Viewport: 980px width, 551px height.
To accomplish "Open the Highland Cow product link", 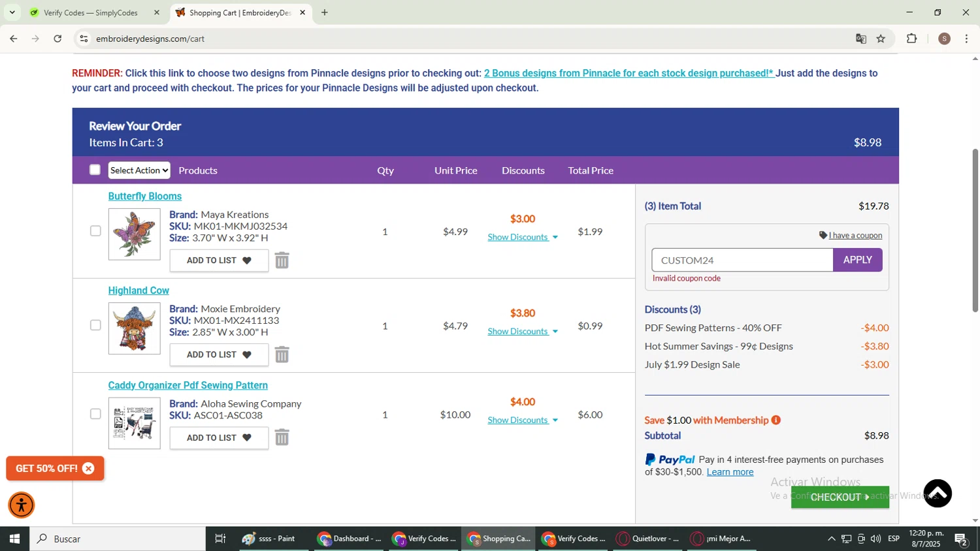I will (139, 291).
